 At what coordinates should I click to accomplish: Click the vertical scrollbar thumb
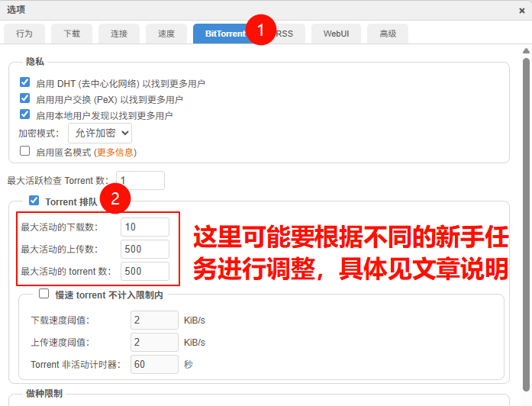526,224
